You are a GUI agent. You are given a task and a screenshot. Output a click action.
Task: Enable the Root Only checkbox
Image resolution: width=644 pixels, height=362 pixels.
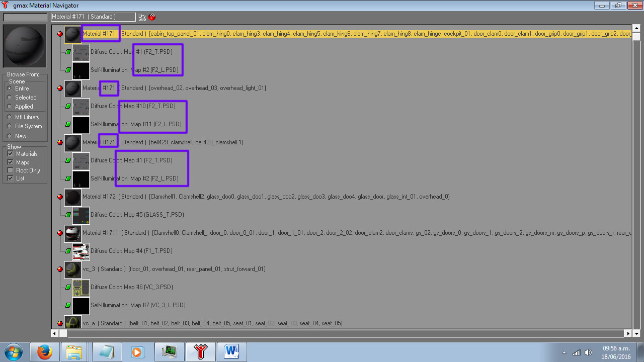11,170
